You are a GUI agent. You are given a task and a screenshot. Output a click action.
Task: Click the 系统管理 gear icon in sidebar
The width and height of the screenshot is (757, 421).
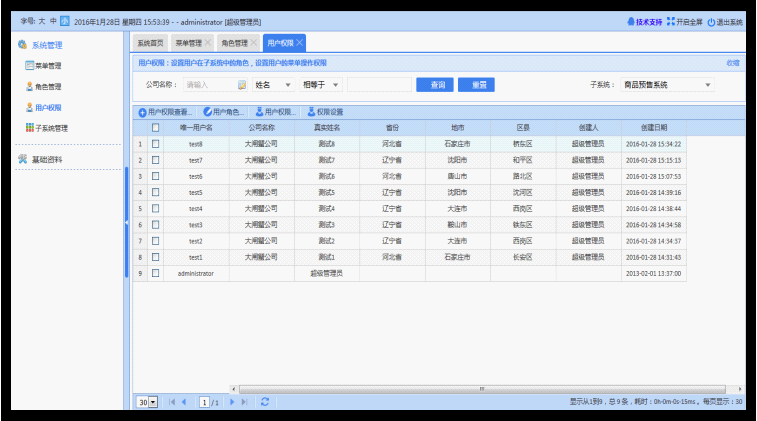pos(22,45)
